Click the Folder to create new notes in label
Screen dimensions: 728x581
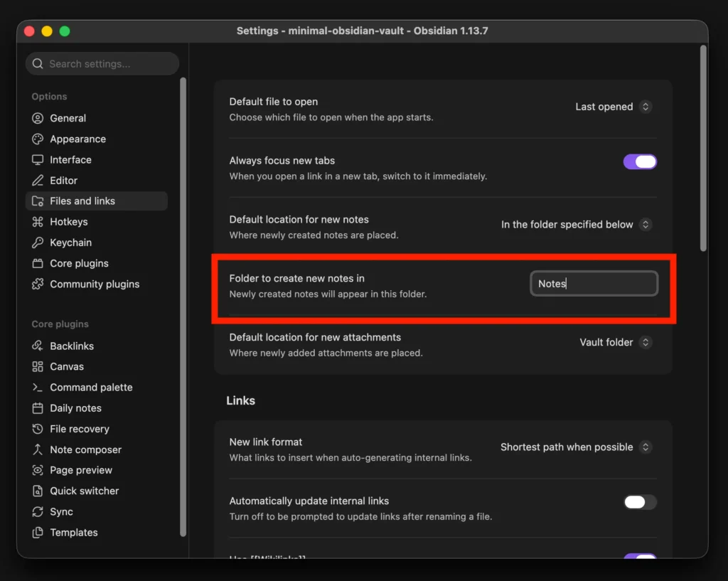pyautogui.click(x=296, y=278)
